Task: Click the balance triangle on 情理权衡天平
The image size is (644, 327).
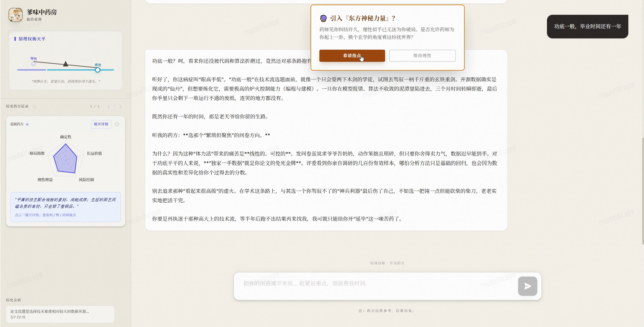Action: [66, 64]
